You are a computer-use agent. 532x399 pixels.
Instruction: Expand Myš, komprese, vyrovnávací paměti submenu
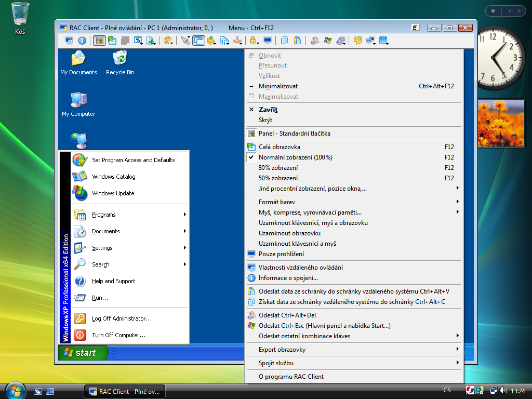coord(354,212)
